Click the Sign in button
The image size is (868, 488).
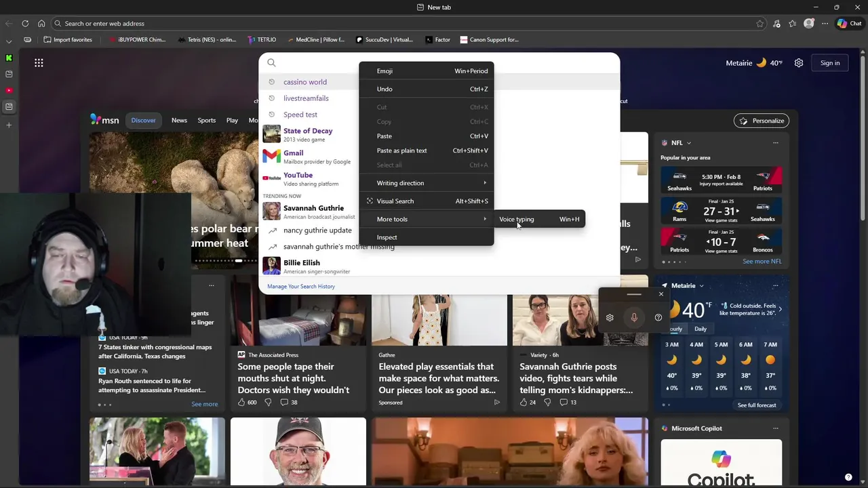point(830,62)
